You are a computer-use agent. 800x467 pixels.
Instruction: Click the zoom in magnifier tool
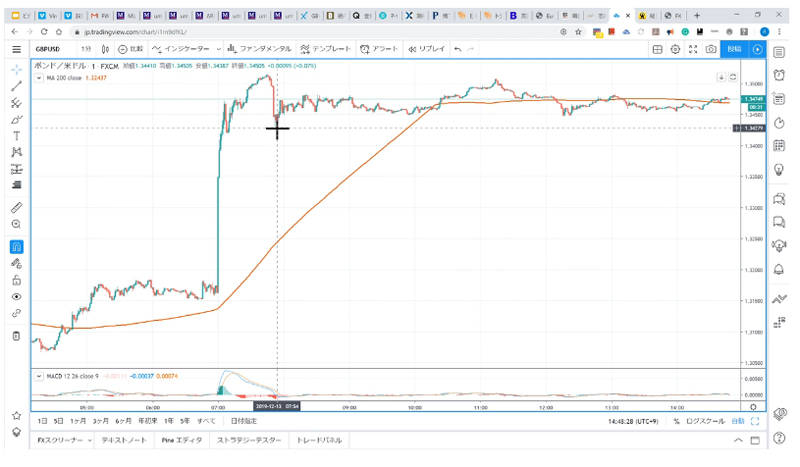[16, 225]
